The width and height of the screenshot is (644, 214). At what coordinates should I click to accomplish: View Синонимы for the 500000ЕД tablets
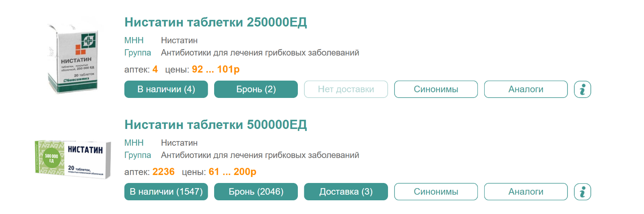pyautogui.click(x=436, y=191)
